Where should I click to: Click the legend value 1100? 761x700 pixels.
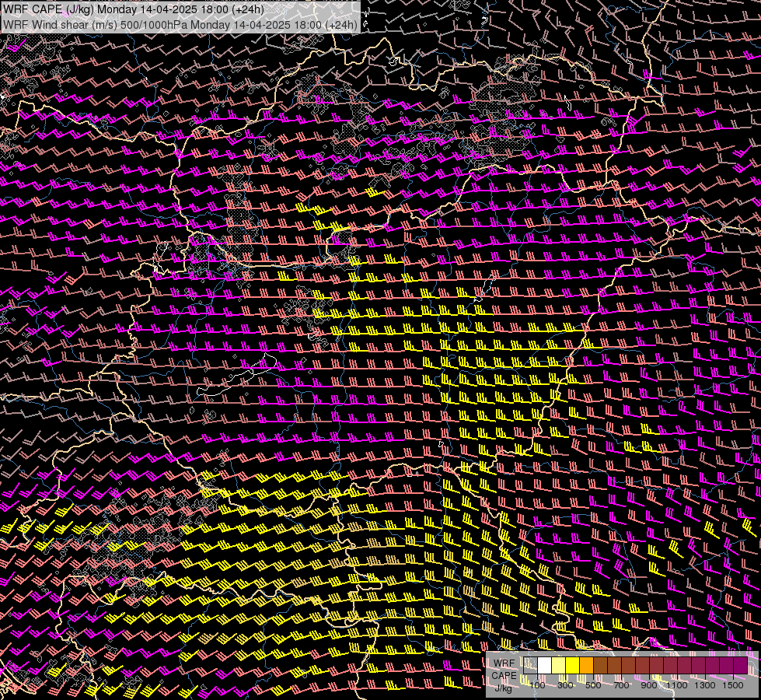[x=676, y=685]
